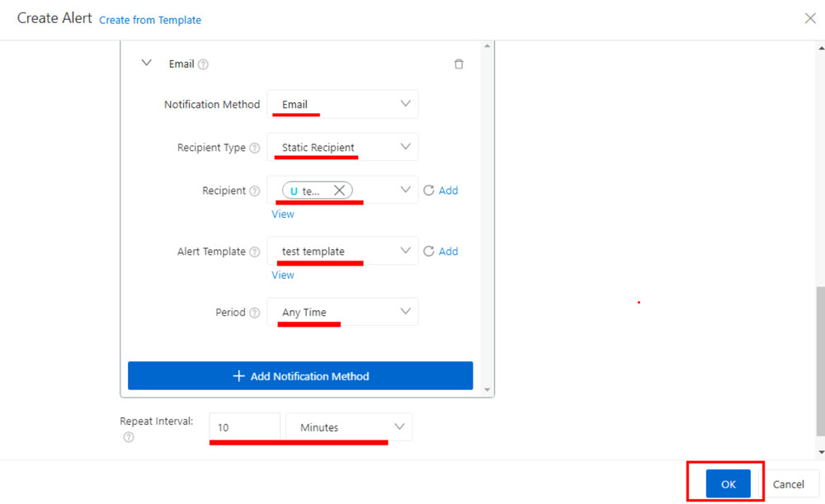Open Create from Template
This screenshot has width=825, height=504.
(150, 19)
